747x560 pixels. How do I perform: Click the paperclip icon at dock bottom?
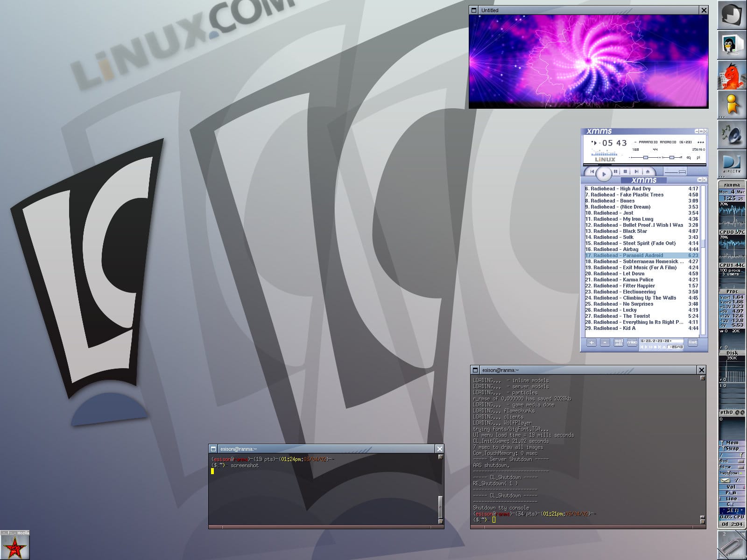[x=732, y=545]
